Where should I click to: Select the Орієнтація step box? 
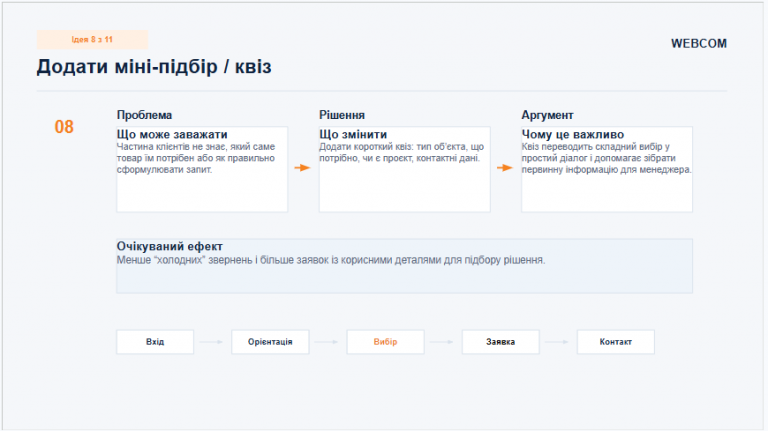coord(270,342)
